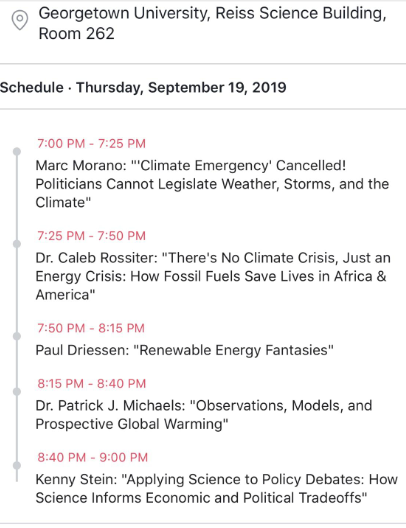Open Paul Driessen's Renewable Energy Fantasies talk
Image resolution: width=406 pixels, height=528 pixels.
pos(184,350)
